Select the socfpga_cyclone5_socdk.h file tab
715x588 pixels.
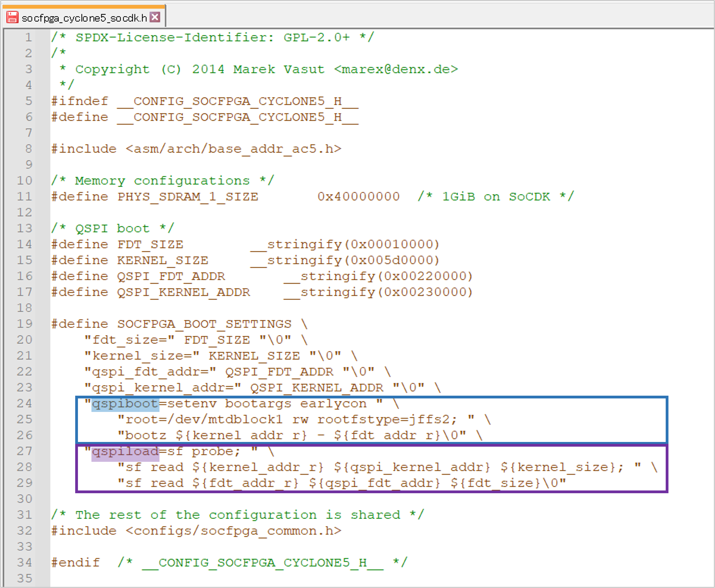84,18
